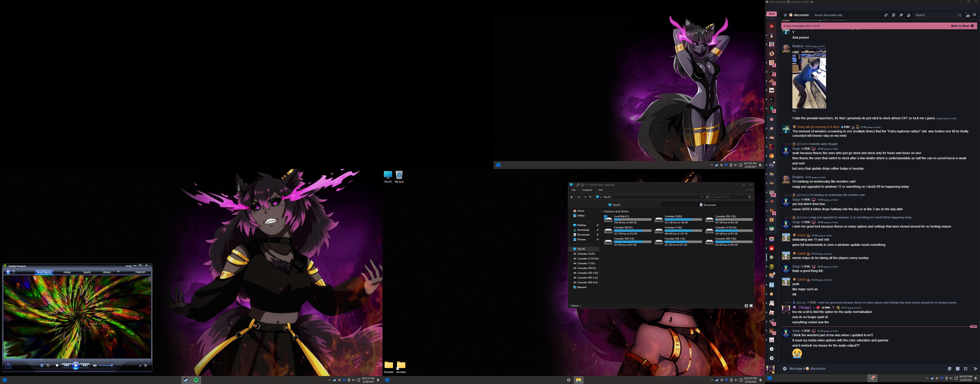Open the My Soul recycle bin icon

click(x=399, y=177)
